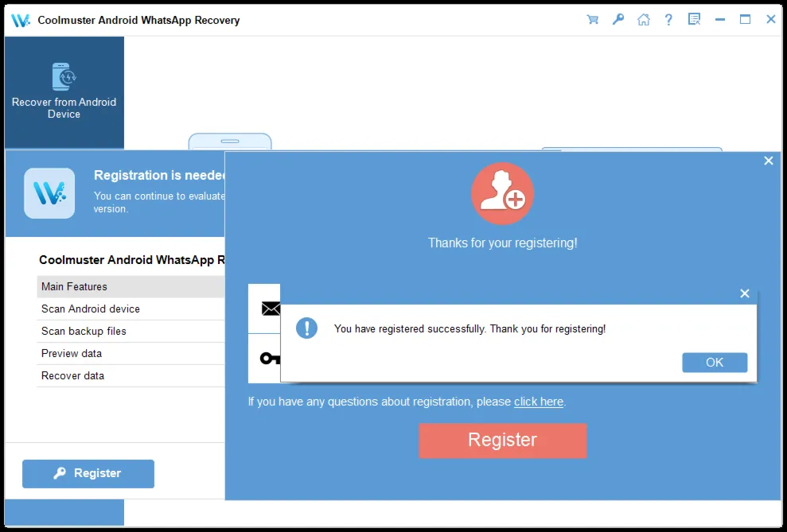Select the Main Features header row

(131, 287)
